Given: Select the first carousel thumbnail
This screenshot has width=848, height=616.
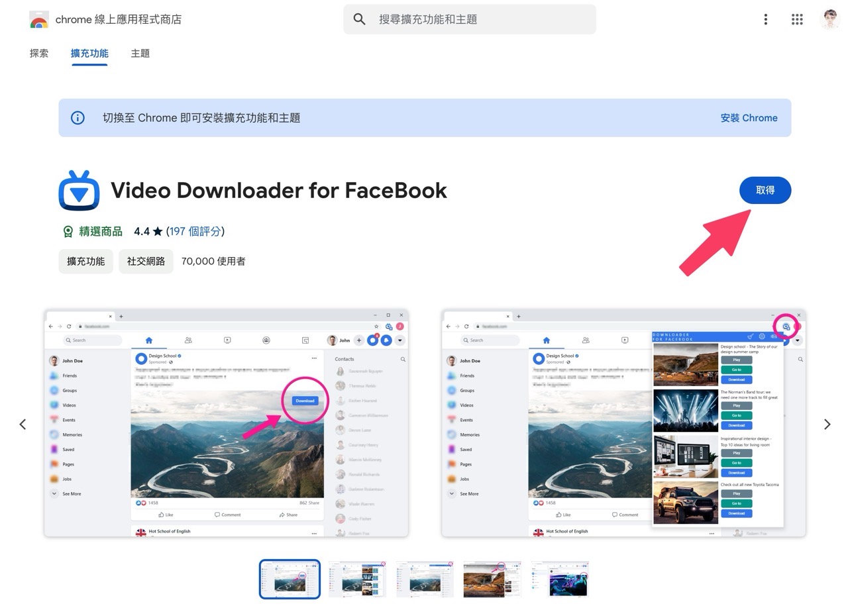Looking at the screenshot, I should pos(290,579).
